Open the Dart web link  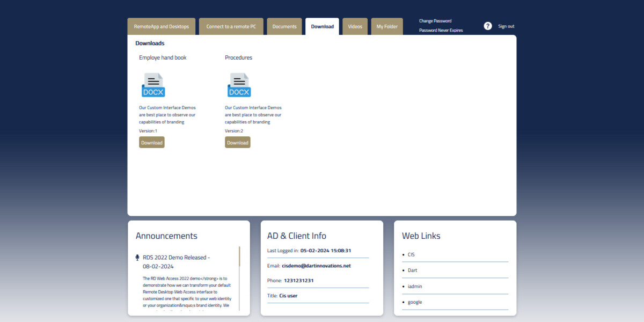[x=412, y=270]
